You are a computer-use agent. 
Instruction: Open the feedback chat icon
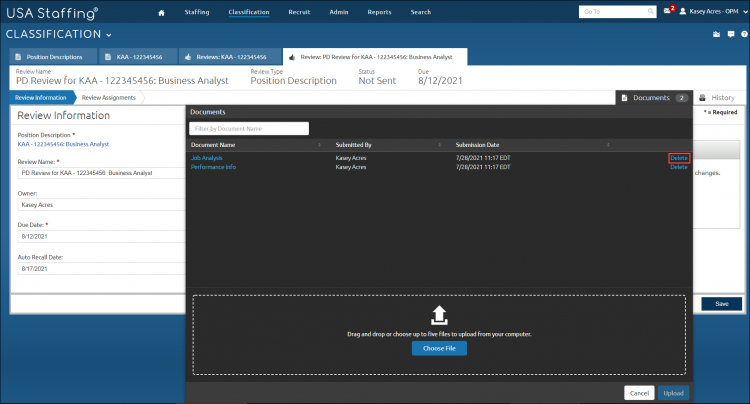tap(731, 34)
